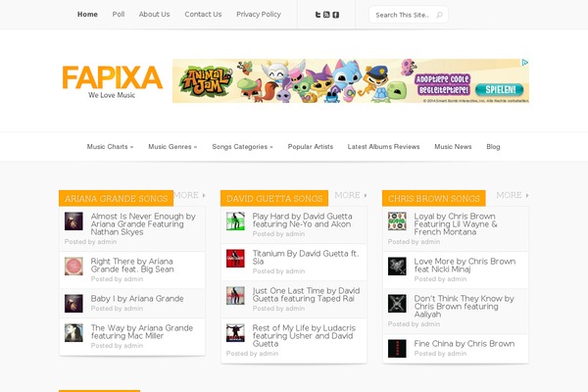The height and width of the screenshot is (392, 588).
Task: Open Just One Last Time thumbnail
Action: pos(235,296)
